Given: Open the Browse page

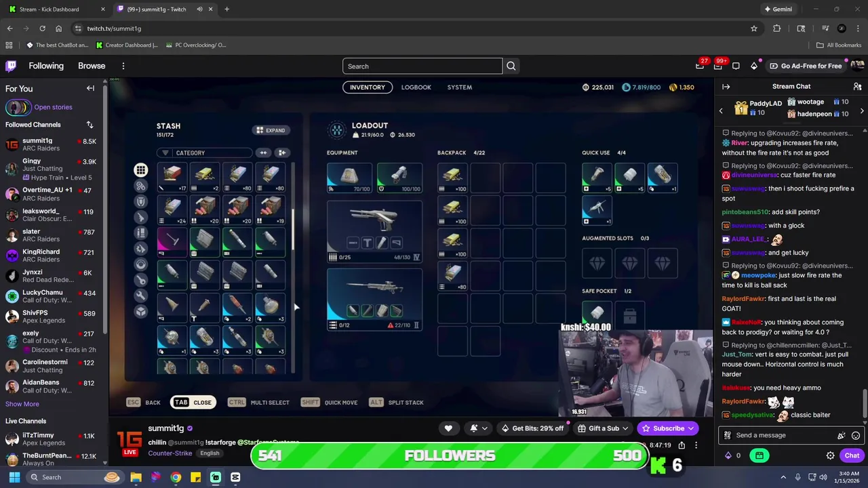Looking at the screenshot, I should (x=92, y=66).
